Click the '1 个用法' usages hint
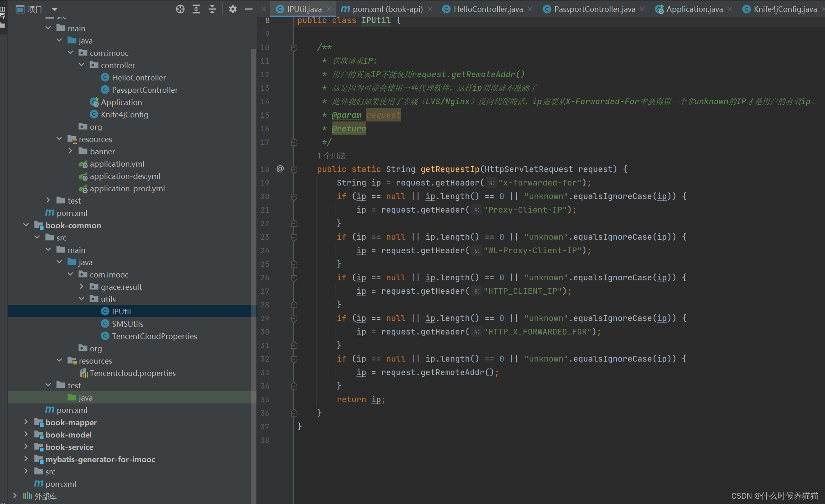This screenshot has height=504, width=825. click(331, 156)
